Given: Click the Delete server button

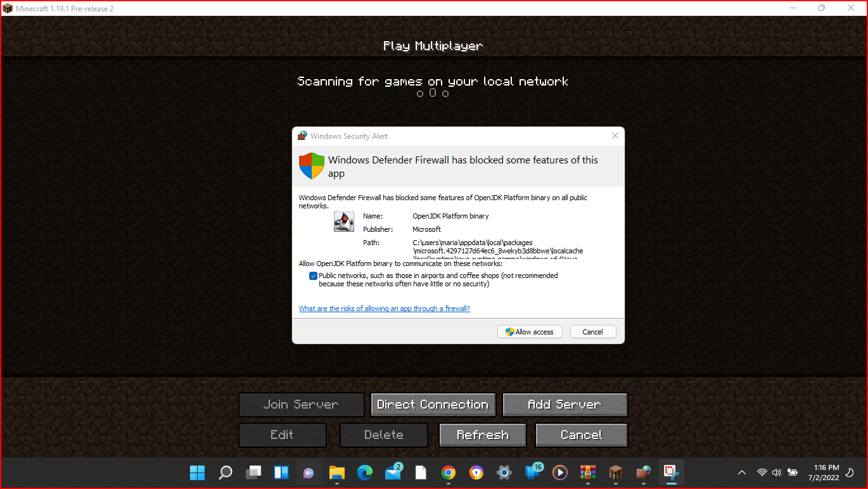Looking at the screenshot, I should (x=383, y=435).
